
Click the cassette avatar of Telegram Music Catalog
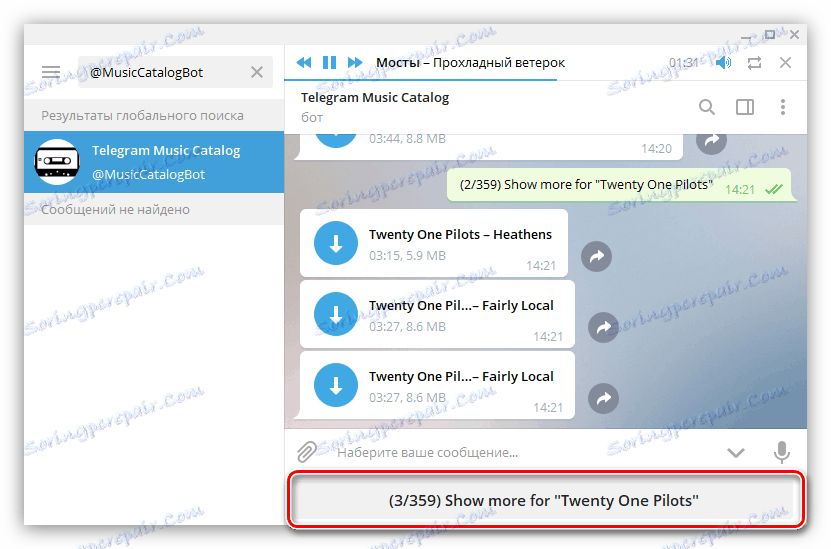coord(57,162)
